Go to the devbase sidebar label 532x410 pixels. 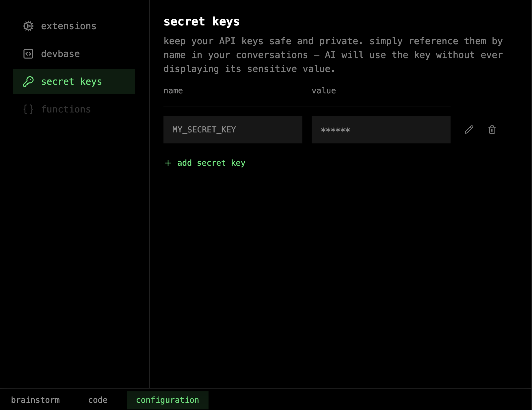tap(60, 54)
